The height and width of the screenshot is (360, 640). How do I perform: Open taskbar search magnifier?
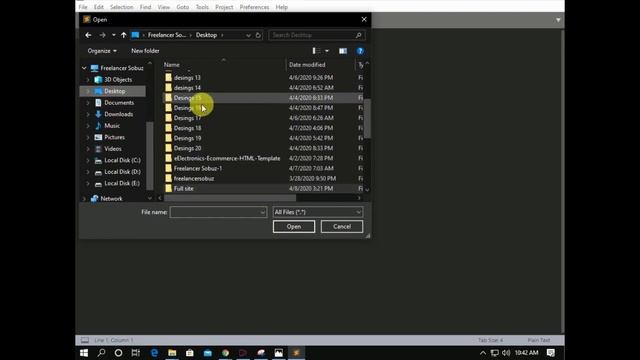point(101,353)
